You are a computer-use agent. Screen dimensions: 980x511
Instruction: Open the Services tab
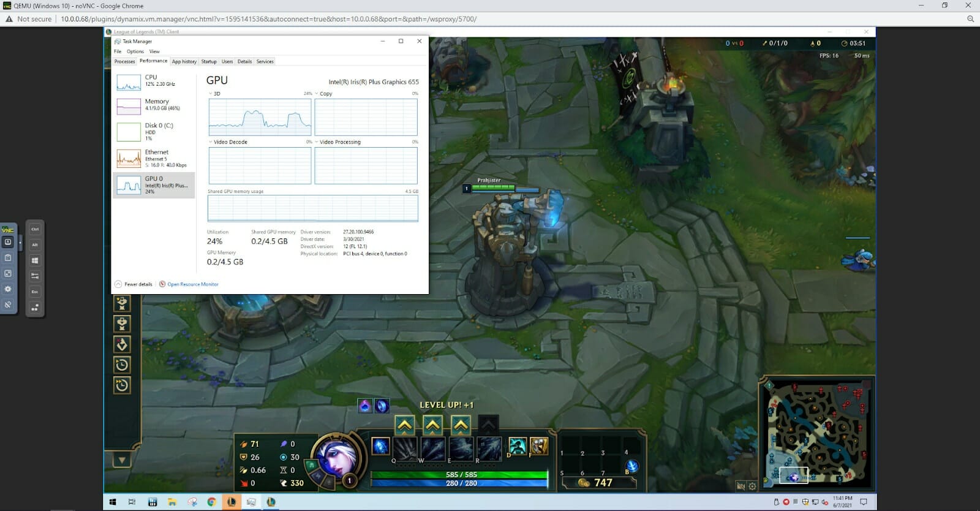(265, 61)
